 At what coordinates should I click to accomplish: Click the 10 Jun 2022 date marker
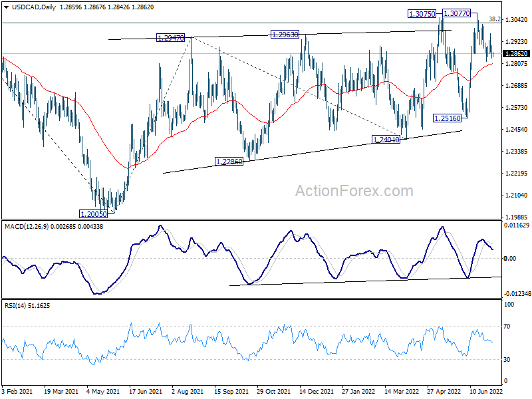pyautogui.click(x=485, y=391)
